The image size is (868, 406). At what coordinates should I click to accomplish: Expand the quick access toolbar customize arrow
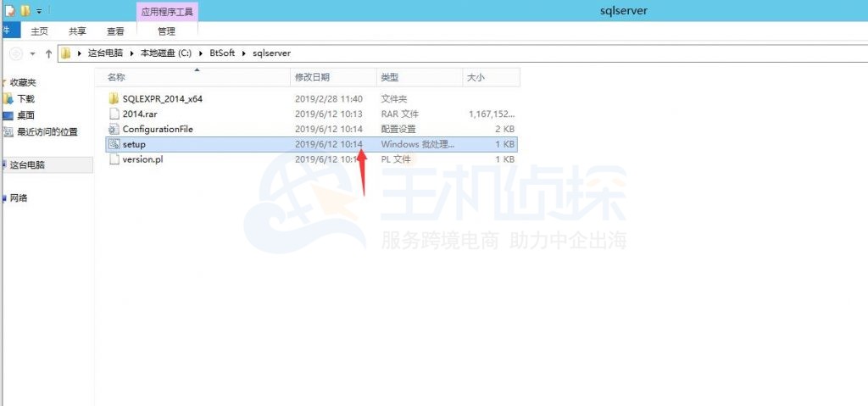point(40,11)
